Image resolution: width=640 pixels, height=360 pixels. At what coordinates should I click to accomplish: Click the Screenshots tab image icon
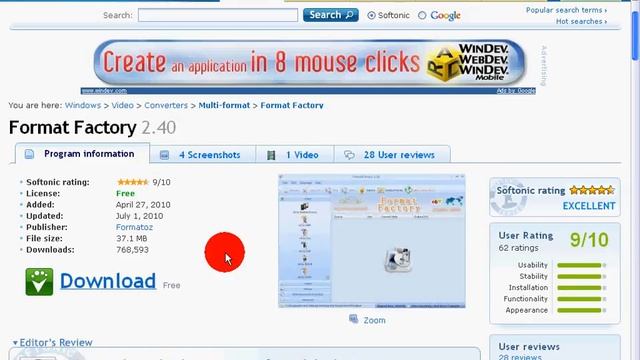(x=164, y=155)
